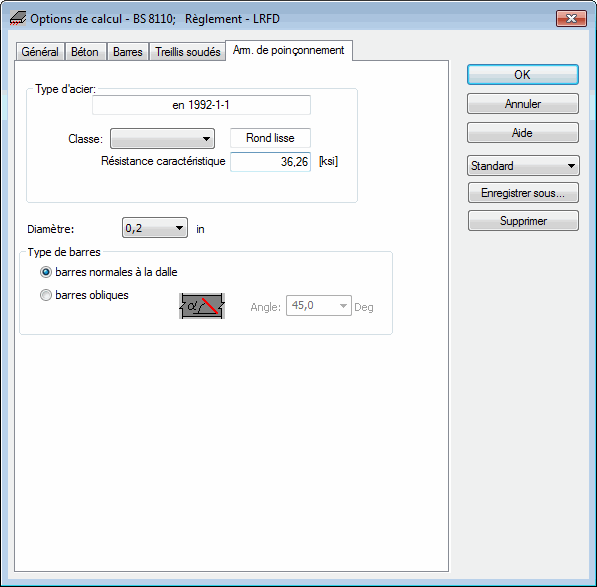597x587 pixels.
Task: Open help with Aide button
Action: [523, 132]
